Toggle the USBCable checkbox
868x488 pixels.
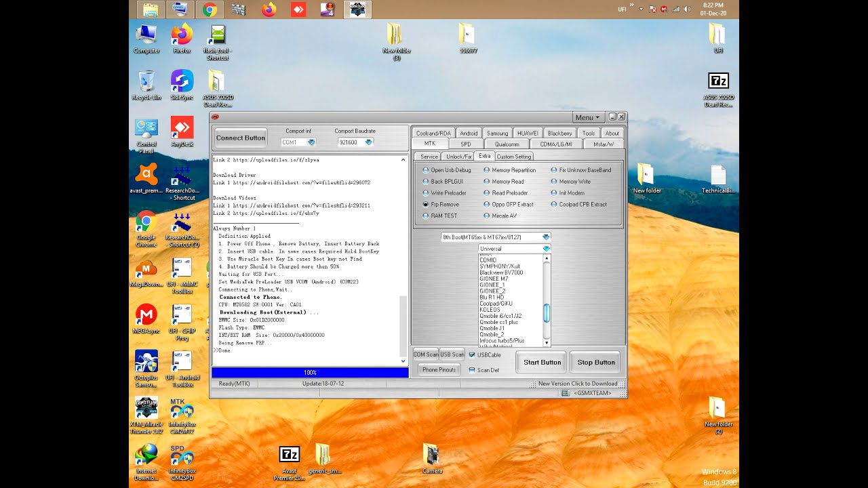[485, 354]
